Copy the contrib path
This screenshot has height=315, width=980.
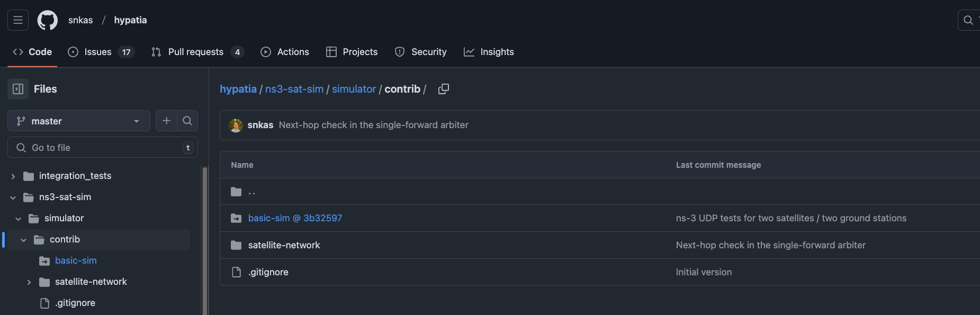(x=444, y=89)
